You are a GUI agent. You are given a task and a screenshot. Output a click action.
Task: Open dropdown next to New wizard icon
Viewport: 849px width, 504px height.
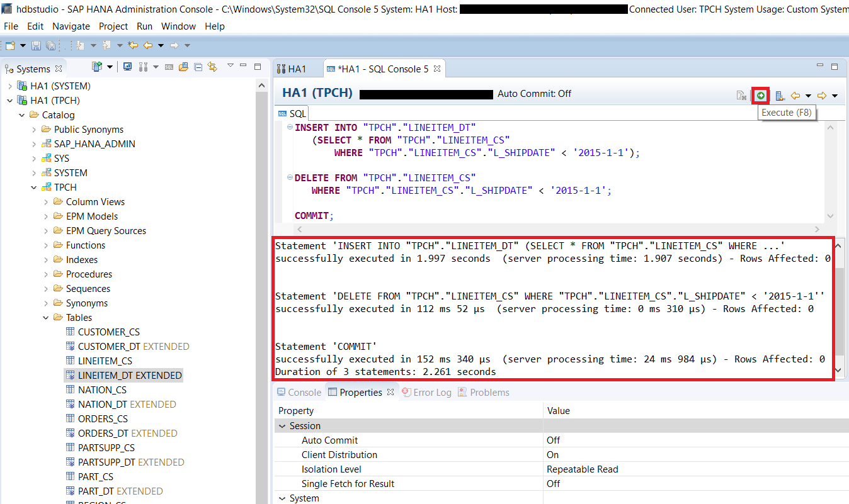pos(23,45)
